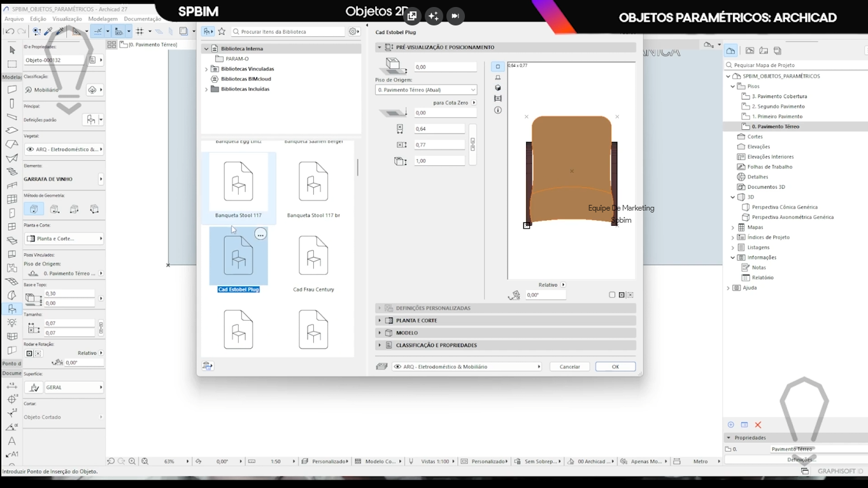Expand Ajuda in the navigator tree
This screenshot has width=868, height=488.
tap(728, 288)
